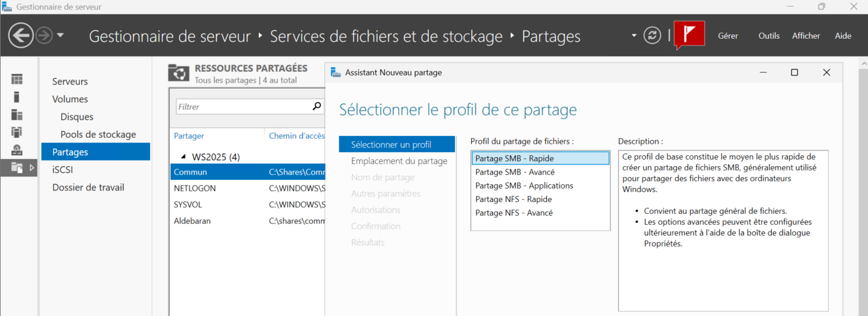Viewport: 868px width, 316px height.
Task: Open Pools de stockage page
Action: [98, 134]
